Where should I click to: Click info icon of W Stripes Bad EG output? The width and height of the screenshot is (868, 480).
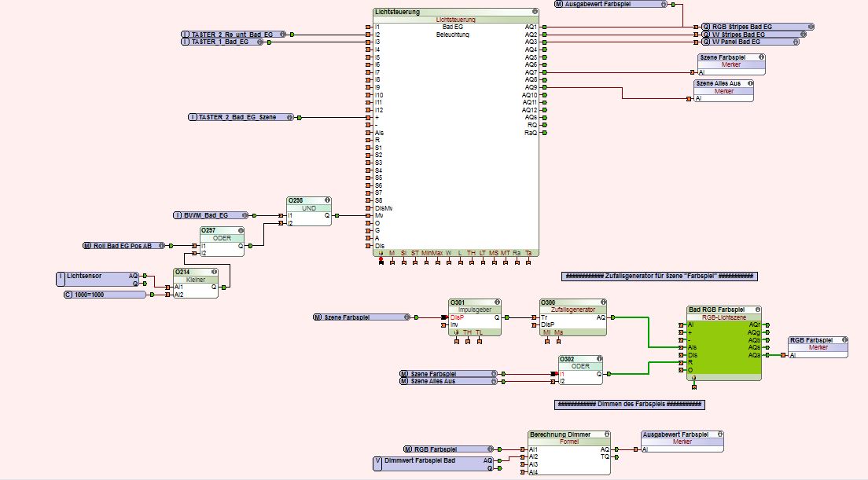pos(803,35)
